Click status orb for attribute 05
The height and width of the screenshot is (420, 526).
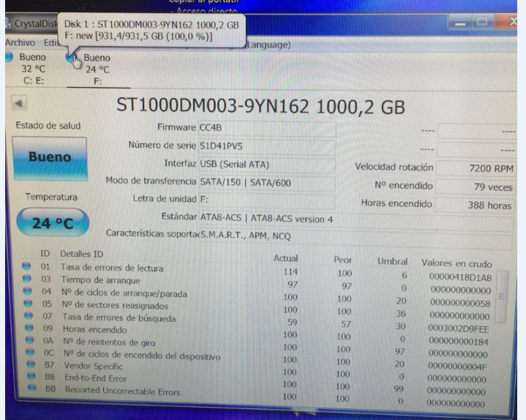coord(29,303)
